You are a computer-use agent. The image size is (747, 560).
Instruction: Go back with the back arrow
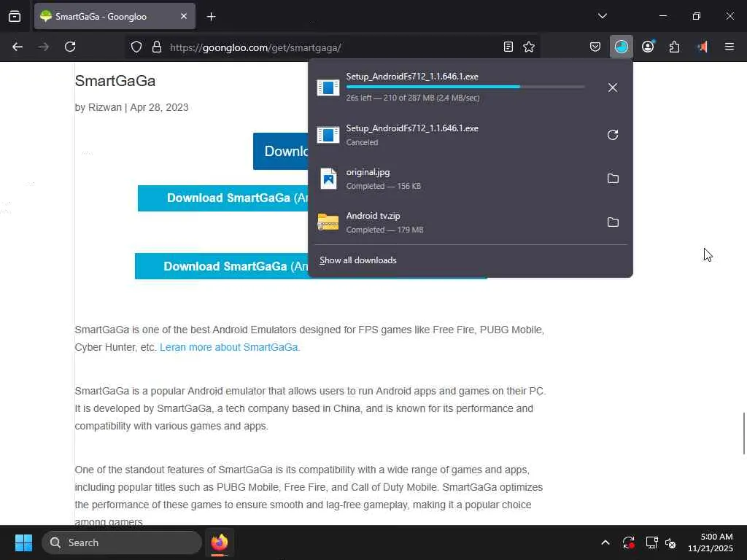(x=18, y=47)
